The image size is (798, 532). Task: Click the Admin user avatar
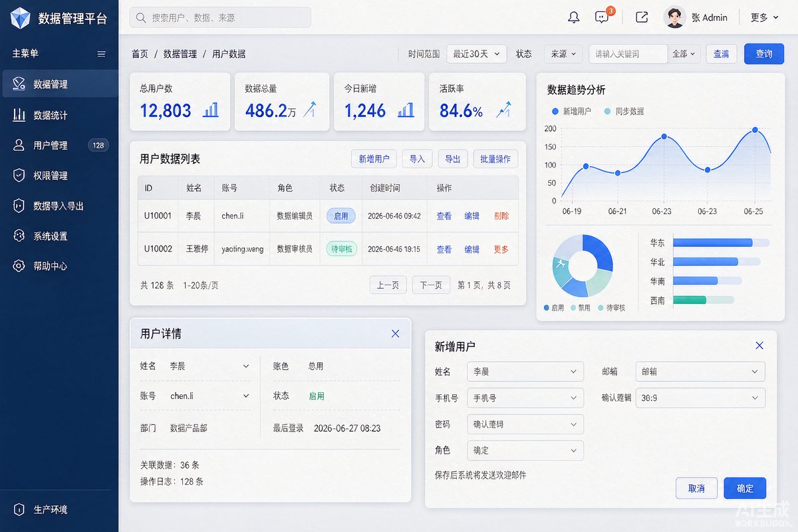674,17
